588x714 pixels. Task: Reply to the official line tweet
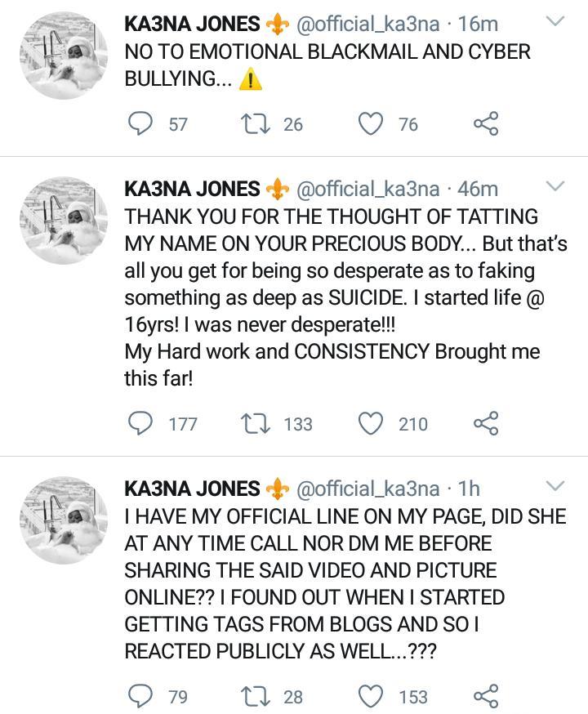pos(142,696)
